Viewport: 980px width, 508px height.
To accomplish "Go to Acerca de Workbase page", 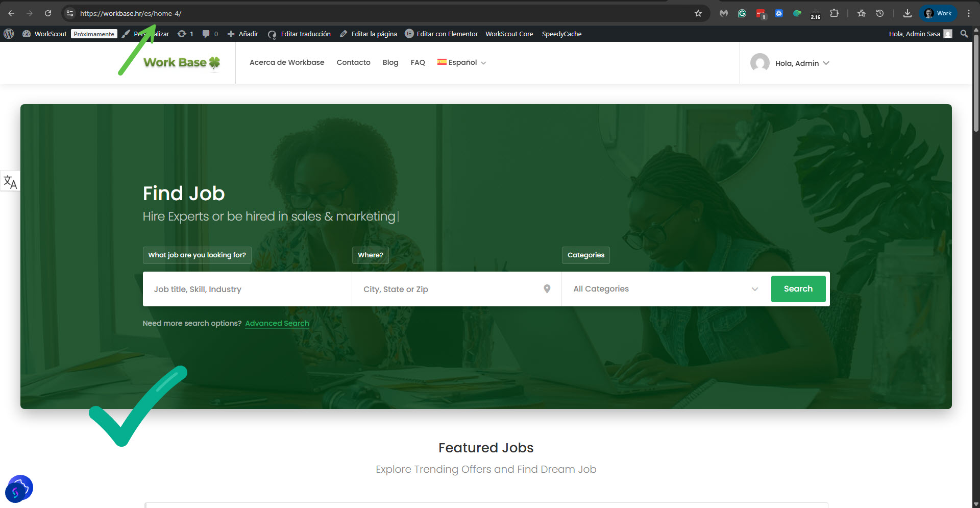I will 287,62.
